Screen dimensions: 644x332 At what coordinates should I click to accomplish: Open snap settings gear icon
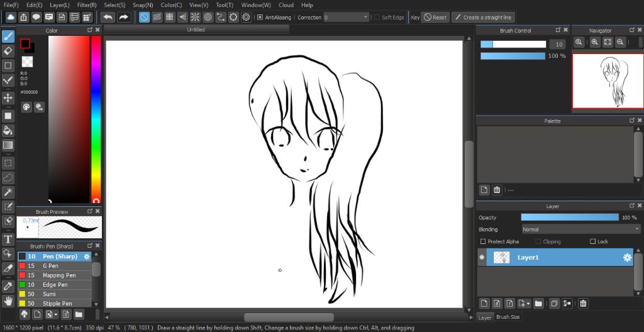246,17
